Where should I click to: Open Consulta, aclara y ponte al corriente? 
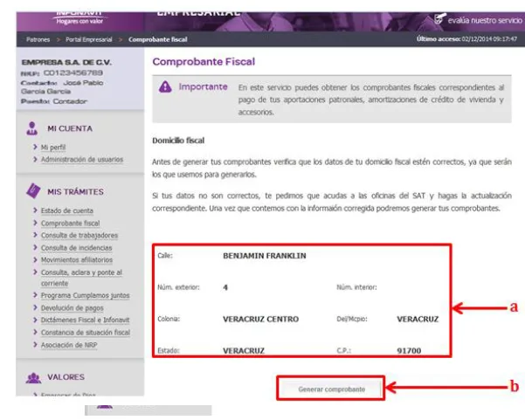[x=81, y=278]
